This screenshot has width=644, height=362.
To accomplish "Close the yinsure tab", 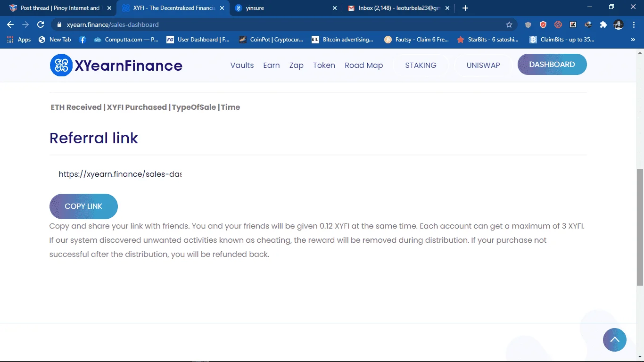I will (x=335, y=8).
